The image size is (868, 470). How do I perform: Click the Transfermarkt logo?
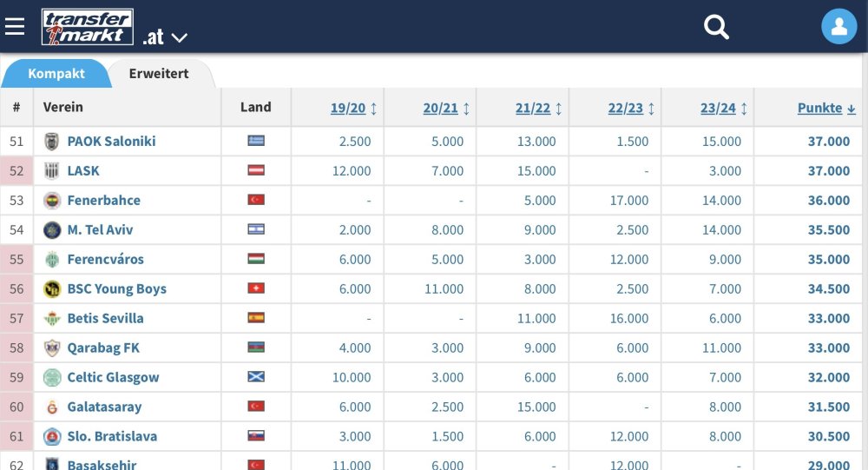tap(88, 27)
